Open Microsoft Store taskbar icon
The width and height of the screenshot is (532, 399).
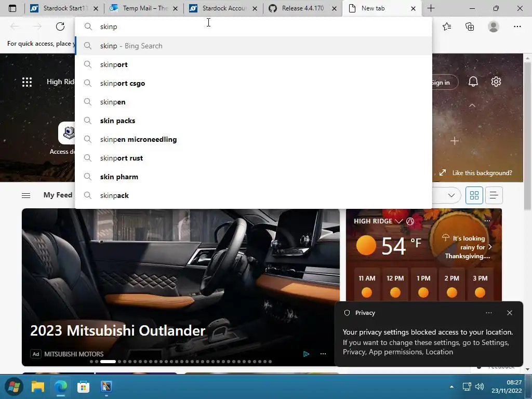pyautogui.click(x=84, y=387)
